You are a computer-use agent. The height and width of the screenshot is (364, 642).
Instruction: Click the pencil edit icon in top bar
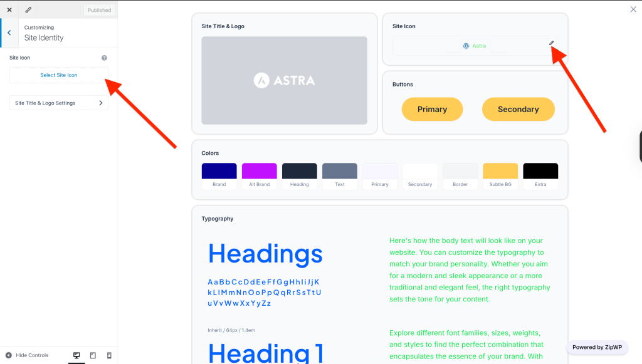(x=28, y=10)
